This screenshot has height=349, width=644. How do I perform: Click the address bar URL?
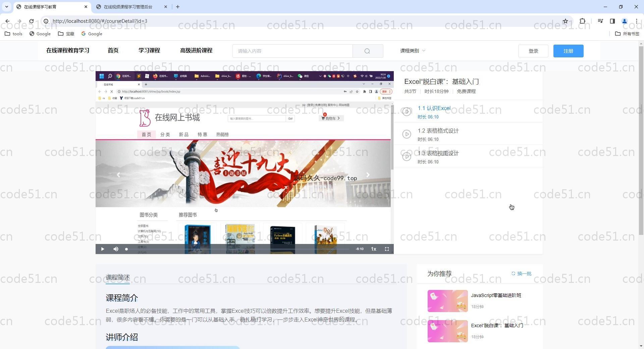pos(100,21)
